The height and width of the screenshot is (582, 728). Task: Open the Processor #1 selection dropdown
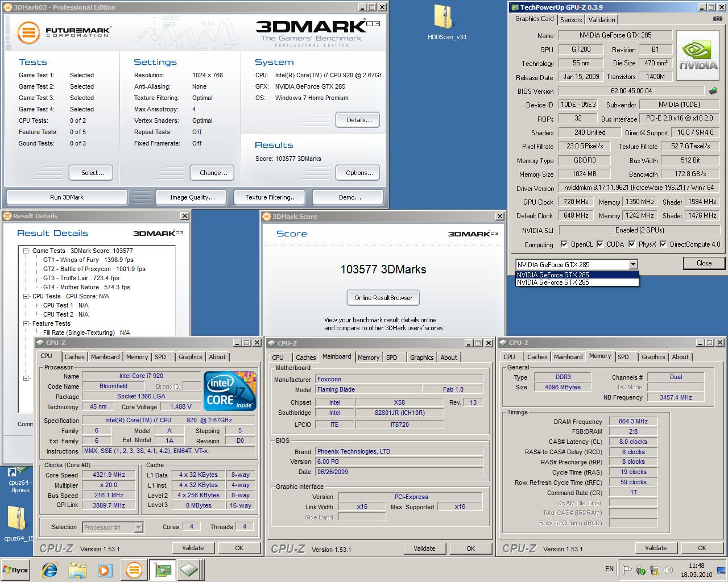138,527
